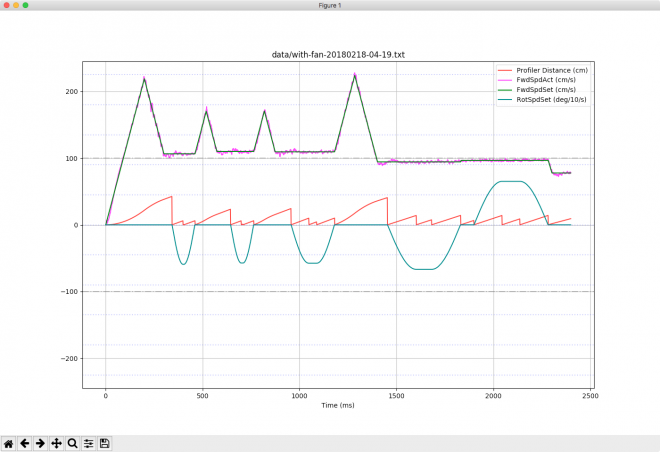The image size is (660, 452).
Task: Click the red close window button
Action: tap(7, 5)
